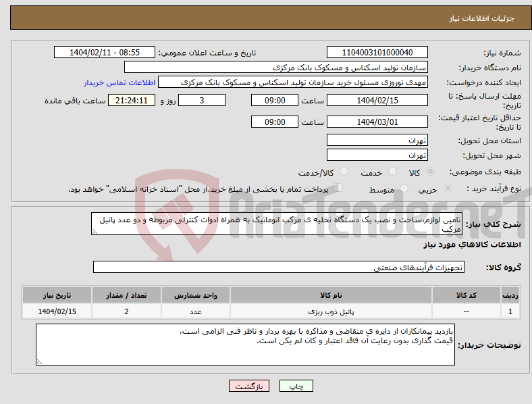Click the response deadline hour 09:00 field
Viewport: 532px width, 404px height.
tap(275, 100)
